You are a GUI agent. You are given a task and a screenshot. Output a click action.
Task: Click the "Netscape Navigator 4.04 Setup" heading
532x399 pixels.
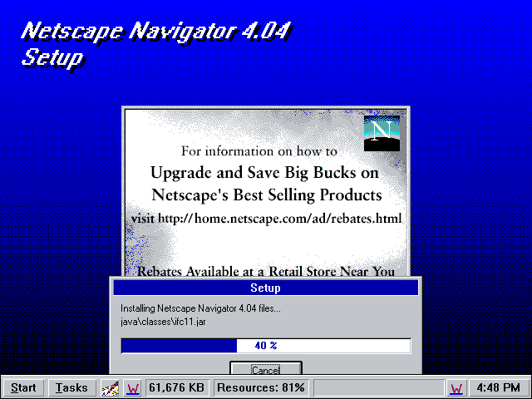tap(156, 44)
